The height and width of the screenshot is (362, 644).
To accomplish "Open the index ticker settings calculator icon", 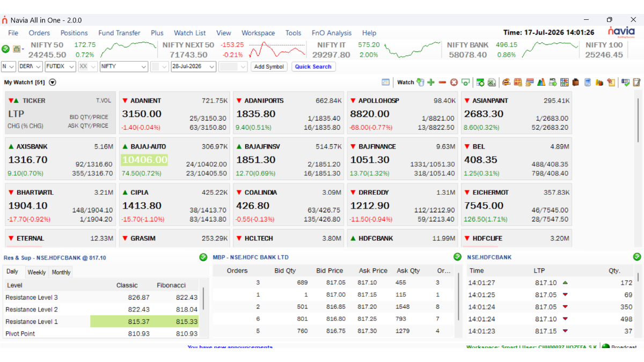I will (17, 49).
